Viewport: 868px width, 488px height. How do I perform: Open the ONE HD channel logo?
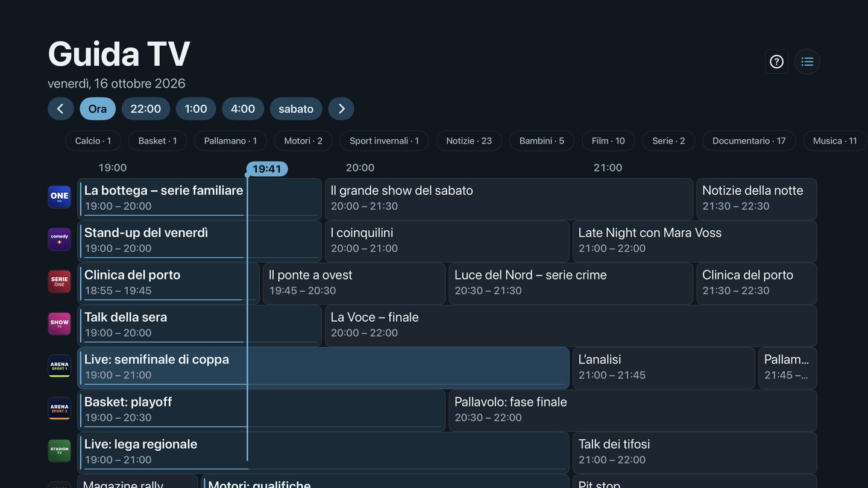[x=60, y=197]
